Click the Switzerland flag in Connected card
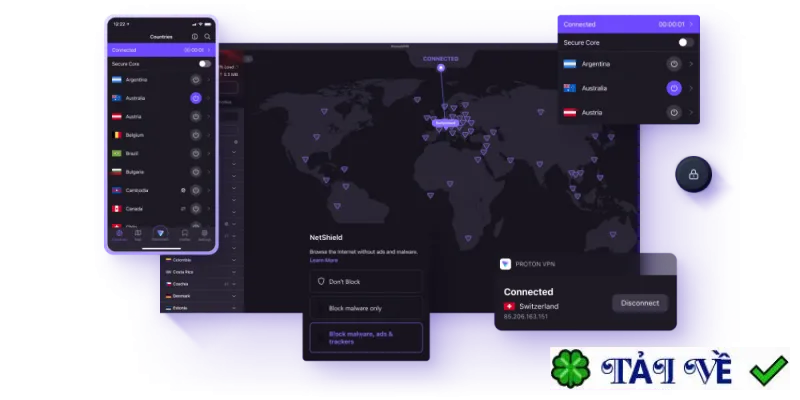The width and height of the screenshot is (800, 400). [x=509, y=306]
